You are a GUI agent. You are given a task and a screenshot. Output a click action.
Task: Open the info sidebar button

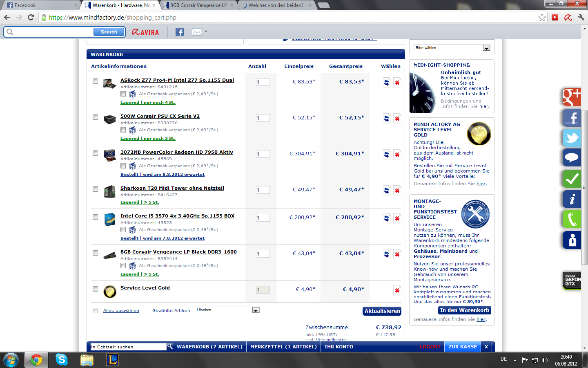pyautogui.click(x=572, y=199)
